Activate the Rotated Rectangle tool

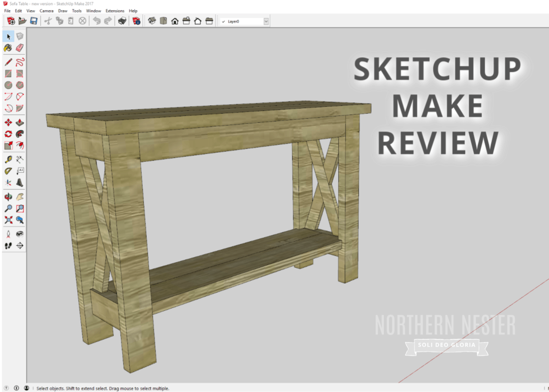coord(20,73)
